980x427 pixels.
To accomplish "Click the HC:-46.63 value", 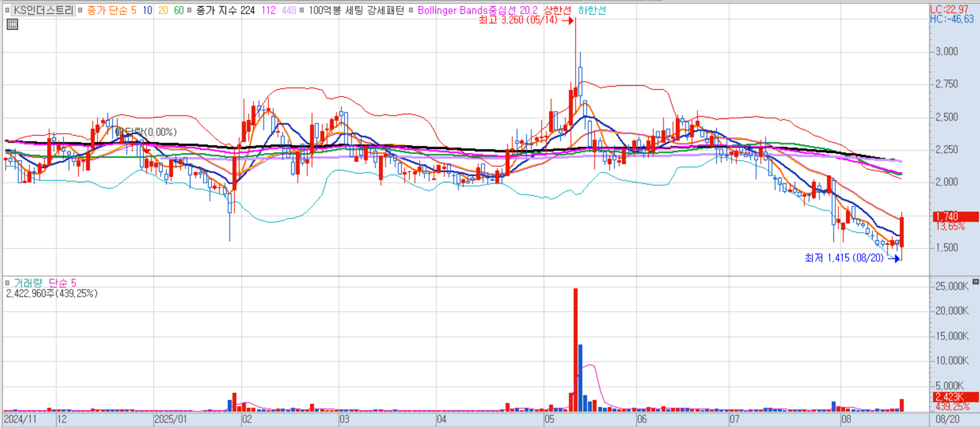I will 952,19.
